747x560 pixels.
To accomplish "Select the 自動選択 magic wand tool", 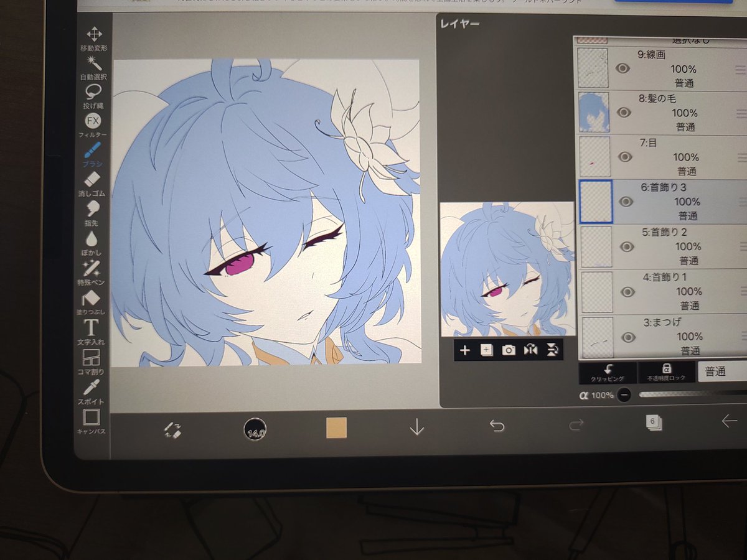I will 93,68.
